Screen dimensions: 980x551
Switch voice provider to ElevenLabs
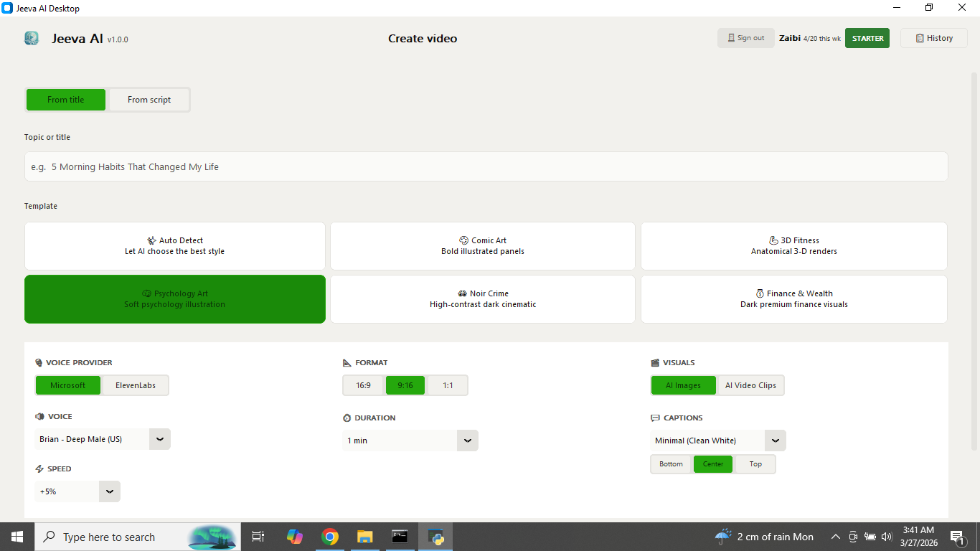coord(135,385)
